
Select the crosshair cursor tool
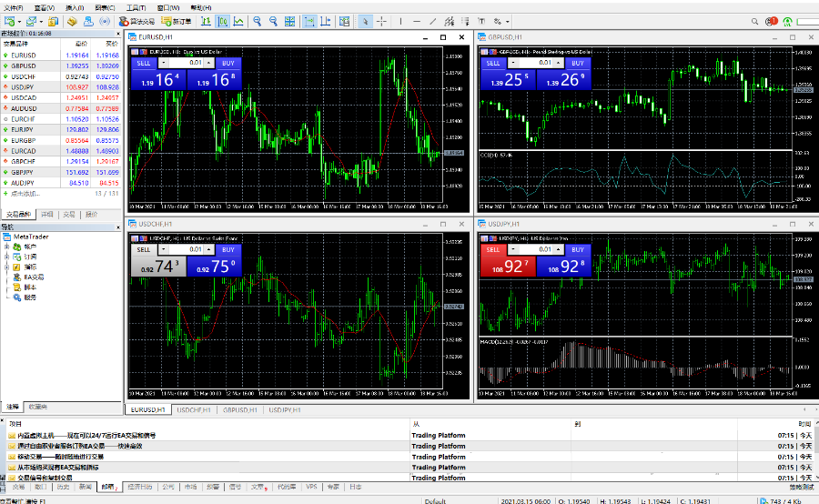tap(380, 21)
